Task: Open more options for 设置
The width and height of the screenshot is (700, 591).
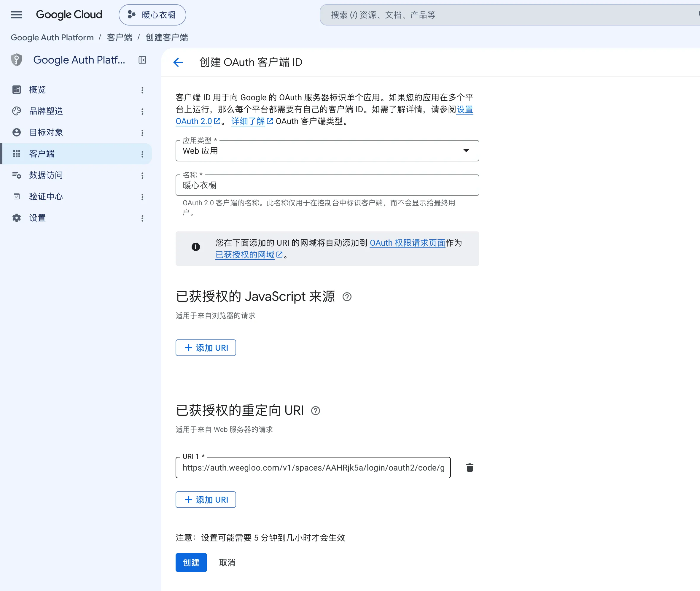Action: (x=142, y=218)
